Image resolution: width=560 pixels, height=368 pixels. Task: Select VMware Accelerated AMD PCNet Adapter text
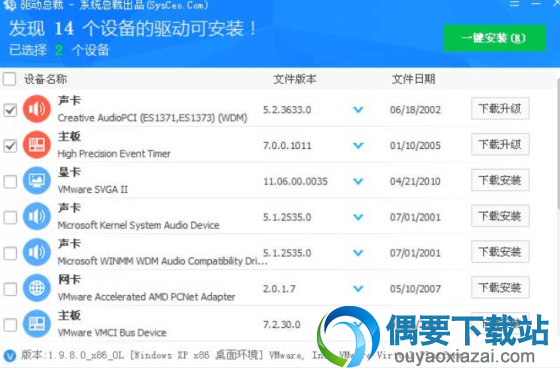point(146,297)
